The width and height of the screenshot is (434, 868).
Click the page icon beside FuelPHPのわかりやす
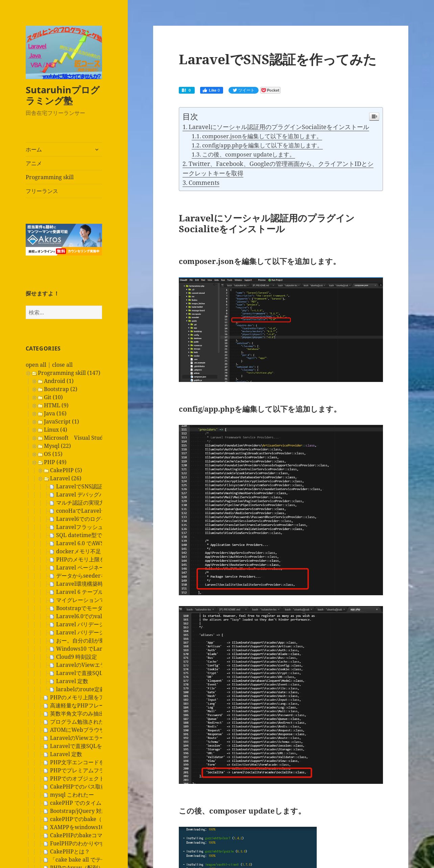46,844
